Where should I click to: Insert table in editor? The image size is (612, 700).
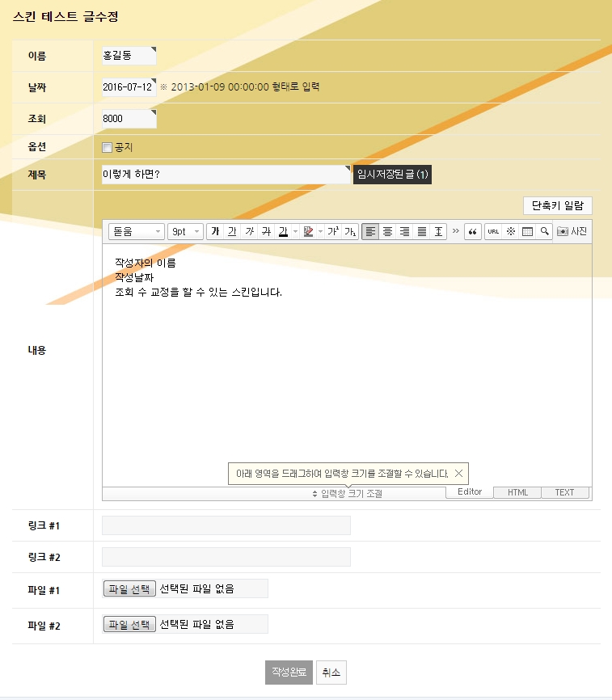click(x=528, y=231)
